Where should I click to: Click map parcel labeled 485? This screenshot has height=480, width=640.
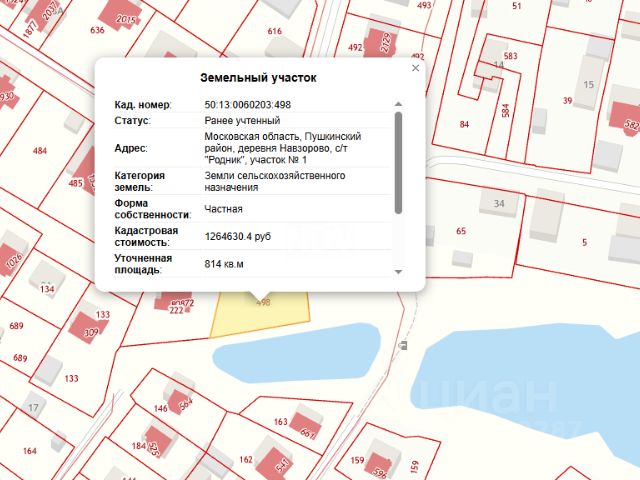click(76, 183)
